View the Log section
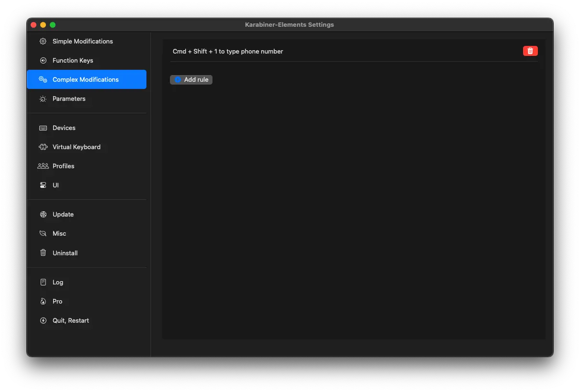The image size is (580, 392). coord(87,282)
